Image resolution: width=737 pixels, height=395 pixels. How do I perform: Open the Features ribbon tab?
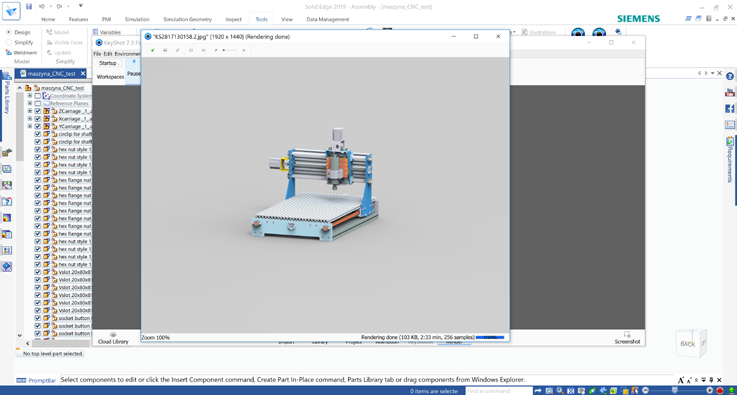tap(78, 19)
